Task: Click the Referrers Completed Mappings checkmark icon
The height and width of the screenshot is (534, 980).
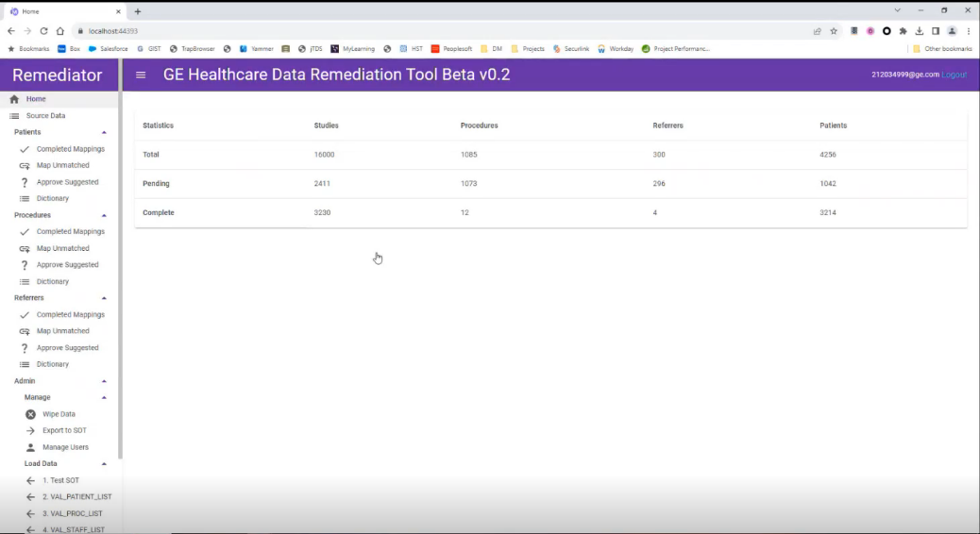Action: (x=25, y=315)
